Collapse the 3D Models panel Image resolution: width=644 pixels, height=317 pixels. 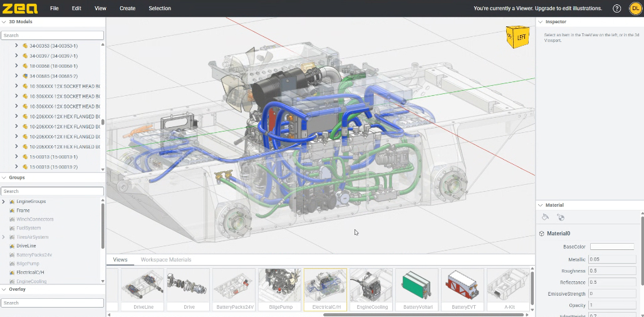[x=4, y=22]
